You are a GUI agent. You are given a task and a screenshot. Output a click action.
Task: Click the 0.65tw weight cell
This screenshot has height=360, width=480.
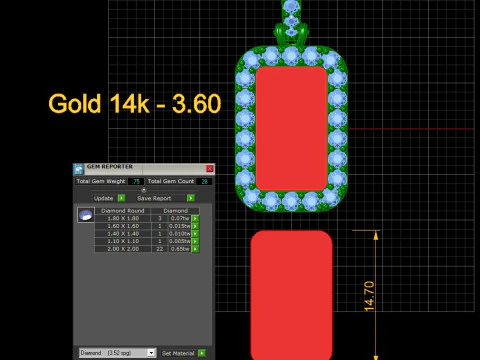pos(180,249)
